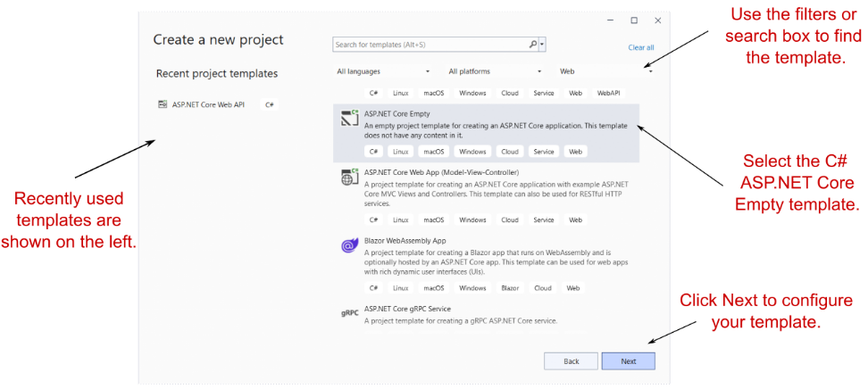Screen dimensions: 868x389
Task: Close the Create a new project dialog
Action: [657, 21]
